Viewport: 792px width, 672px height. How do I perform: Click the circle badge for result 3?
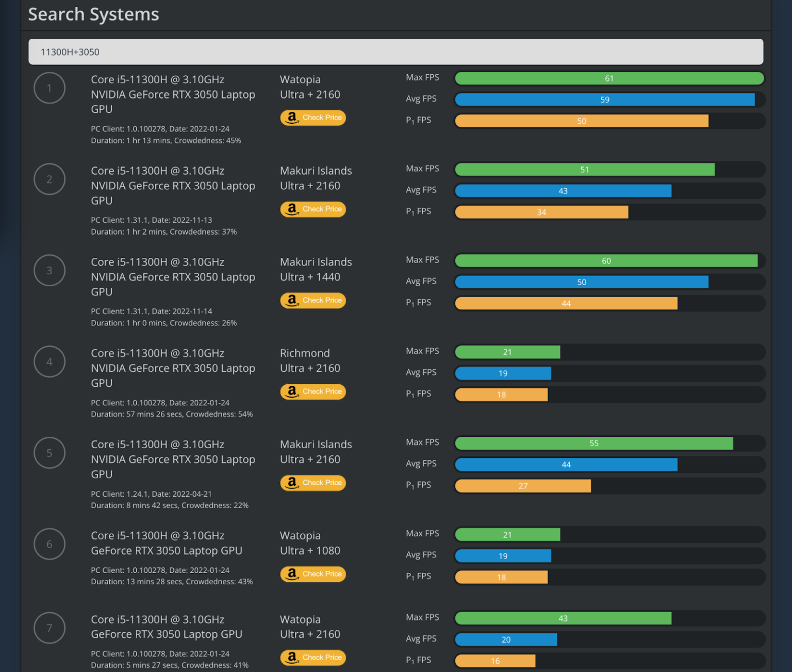tap(49, 270)
